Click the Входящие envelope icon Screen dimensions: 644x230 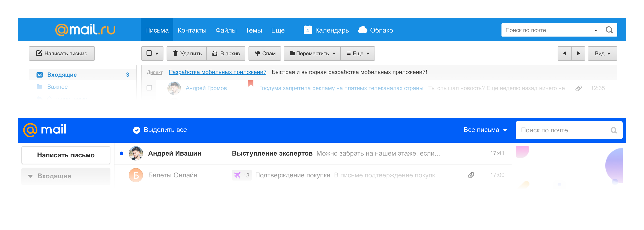[39, 75]
